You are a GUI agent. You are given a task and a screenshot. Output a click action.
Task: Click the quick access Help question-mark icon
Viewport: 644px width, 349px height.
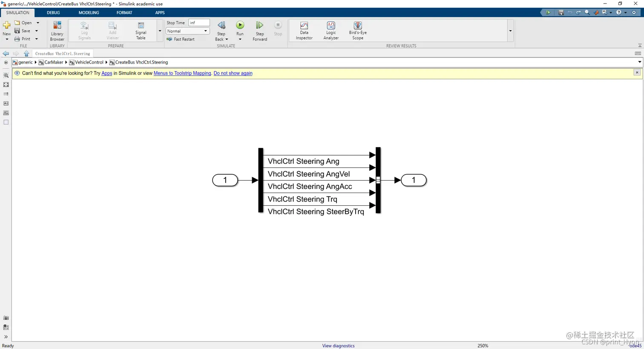pos(619,12)
